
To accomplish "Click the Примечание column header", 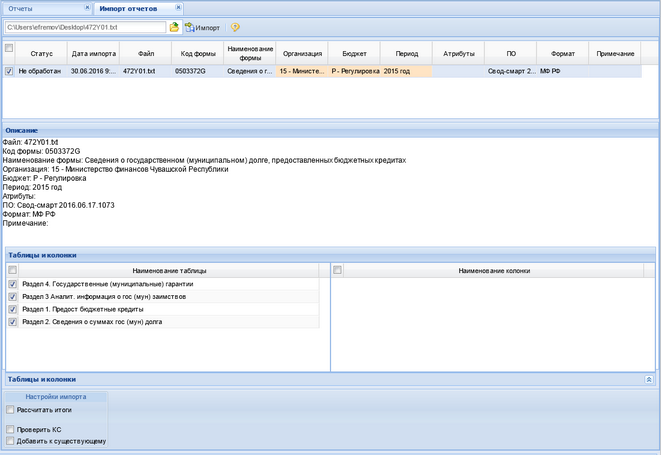I will (x=615, y=54).
